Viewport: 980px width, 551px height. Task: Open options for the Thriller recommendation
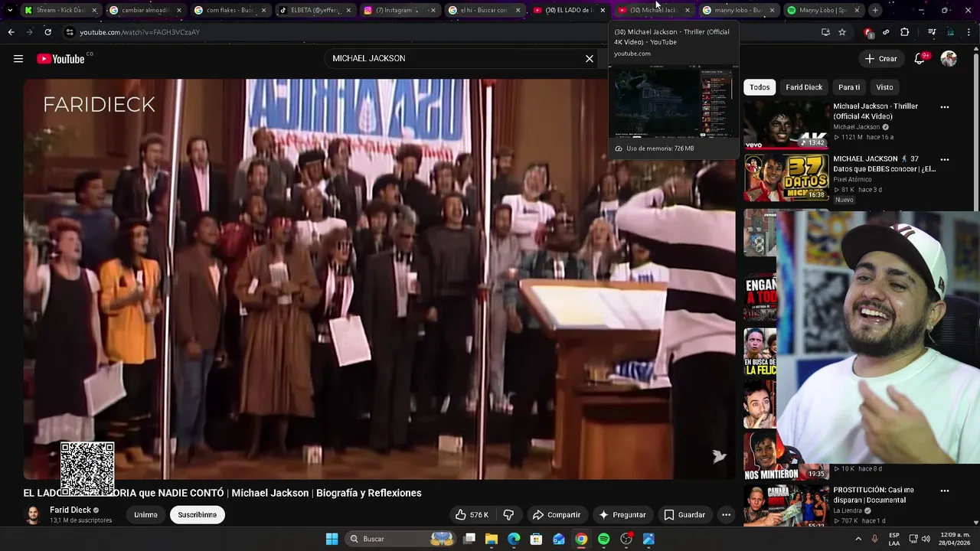point(944,107)
